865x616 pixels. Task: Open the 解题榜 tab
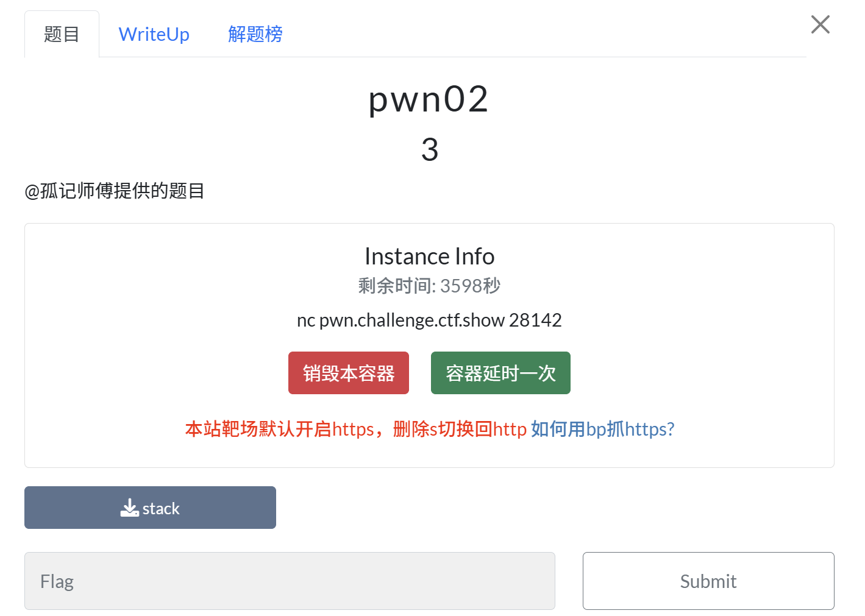pos(255,35)
